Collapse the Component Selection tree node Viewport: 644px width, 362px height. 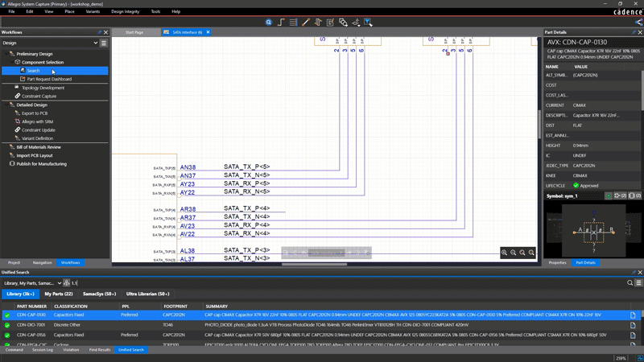coord(11,63)
